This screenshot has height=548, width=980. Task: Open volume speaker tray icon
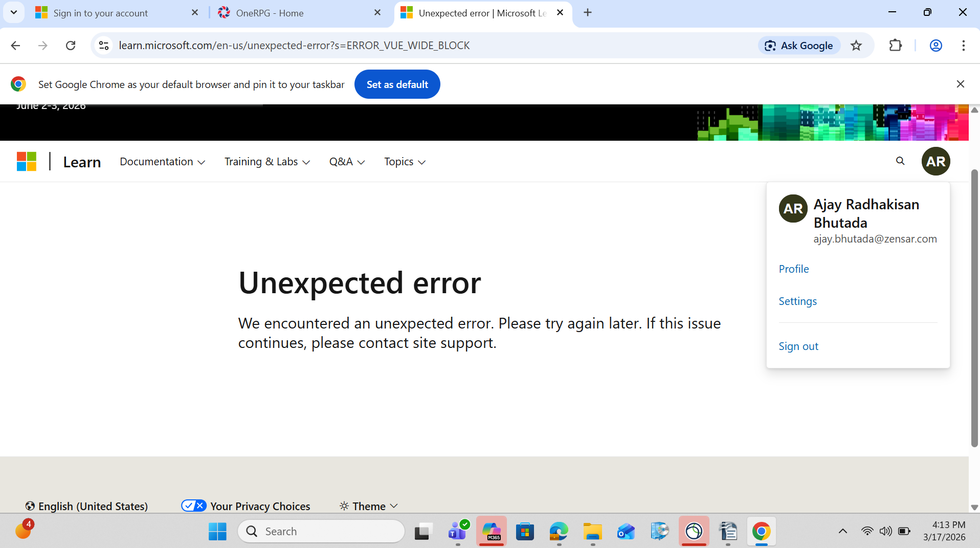(885, 531)
